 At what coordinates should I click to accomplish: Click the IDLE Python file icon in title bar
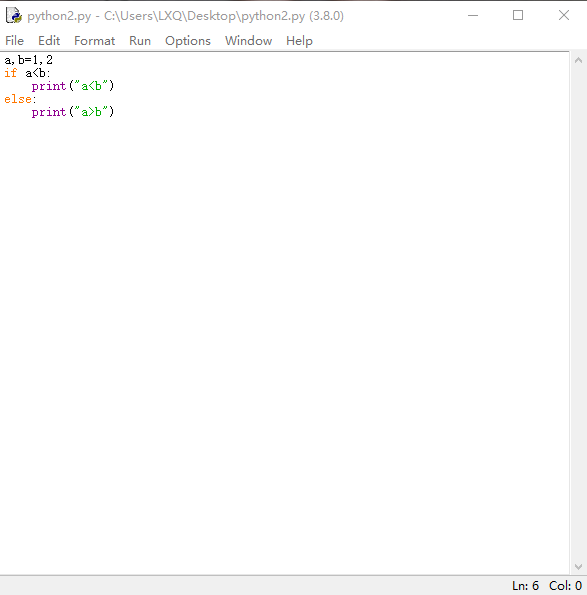point(14,16)
